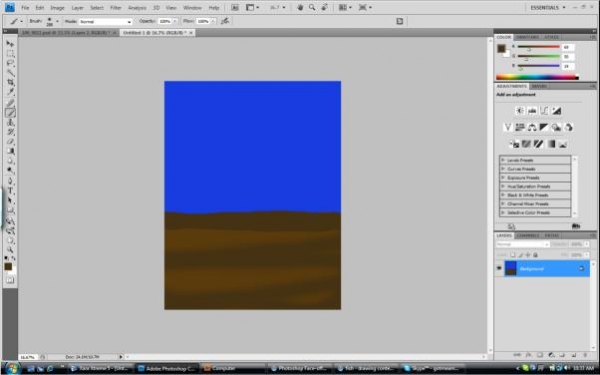The width and height of the screenshot is (600, 375).
Task: Switch to the Channels tab
Action: coord(528,235)
